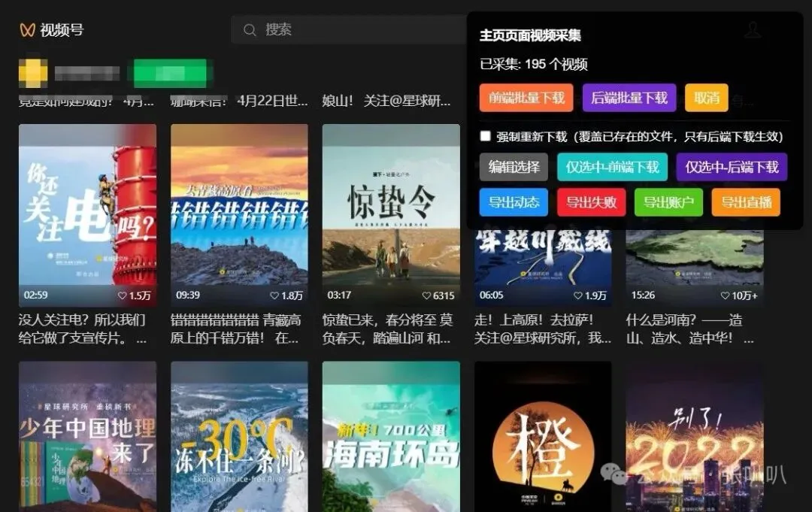Click the caption 娘山！关注@星球研...
This screenshot has height=512, width=812.
tap(386, 101)
